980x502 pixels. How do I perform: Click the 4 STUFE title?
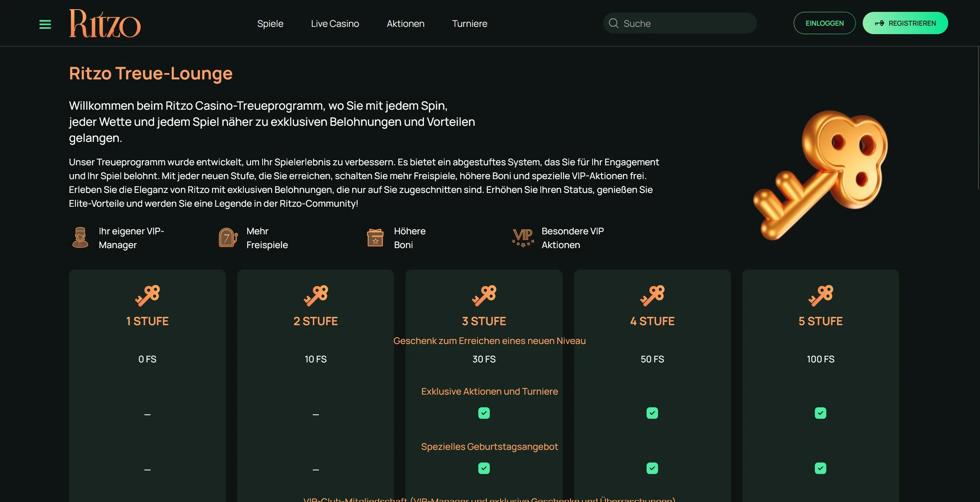point(652,321)
